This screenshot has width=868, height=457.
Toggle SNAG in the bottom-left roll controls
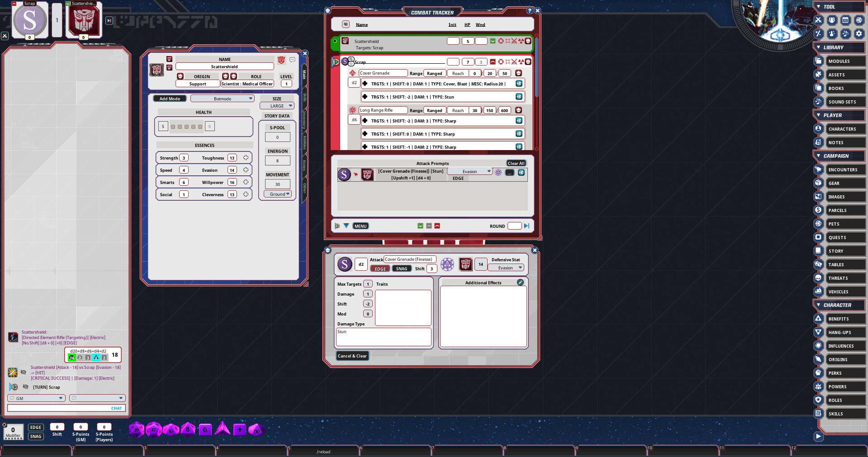coord(36,436)
